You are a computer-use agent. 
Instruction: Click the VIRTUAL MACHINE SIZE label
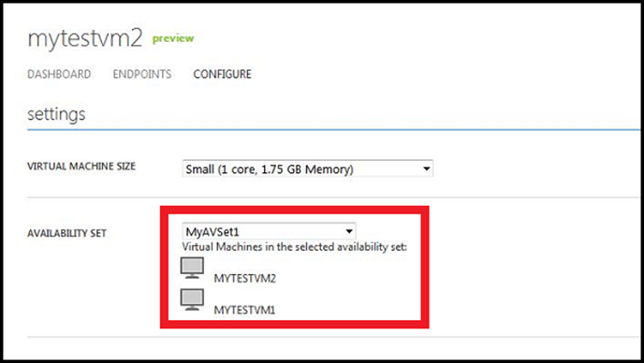[81, 167]
